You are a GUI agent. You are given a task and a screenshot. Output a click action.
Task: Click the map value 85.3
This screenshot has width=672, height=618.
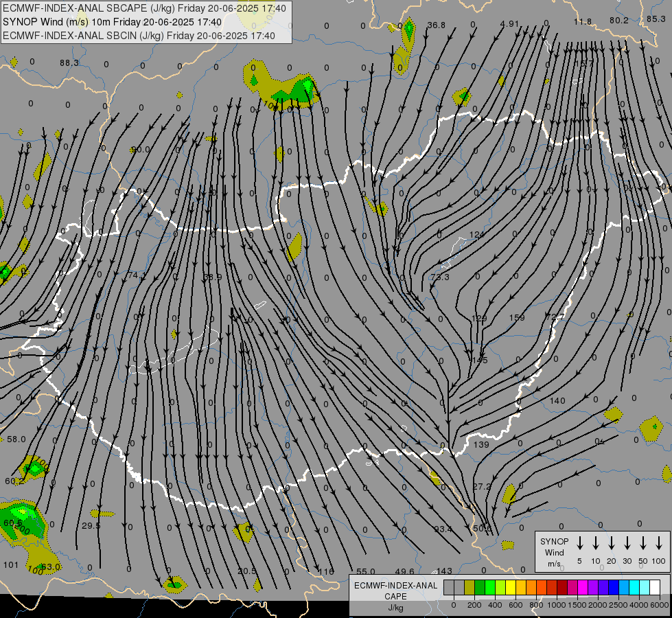point(656,19)
